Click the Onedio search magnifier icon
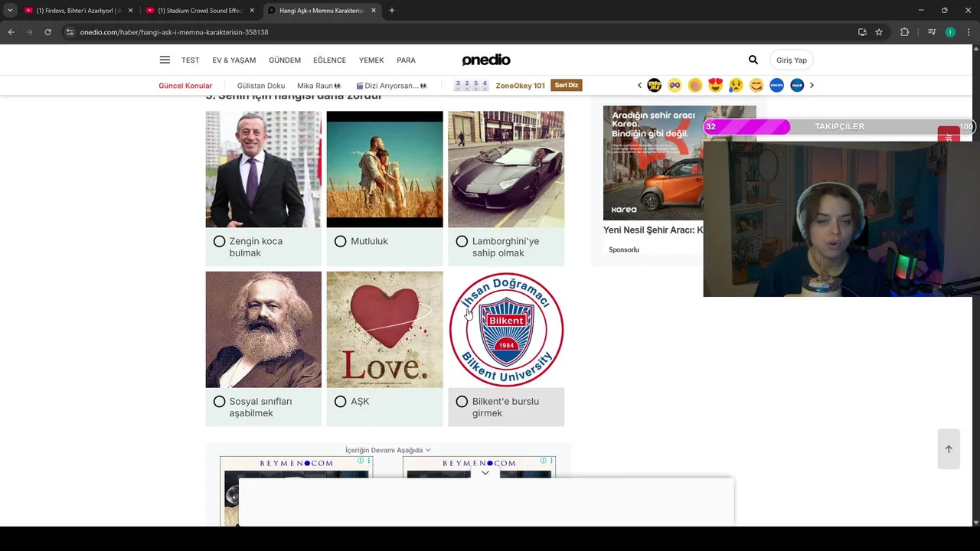Viewport: 980px width, 551px height. pyautogui.click(x=753, y=60)
